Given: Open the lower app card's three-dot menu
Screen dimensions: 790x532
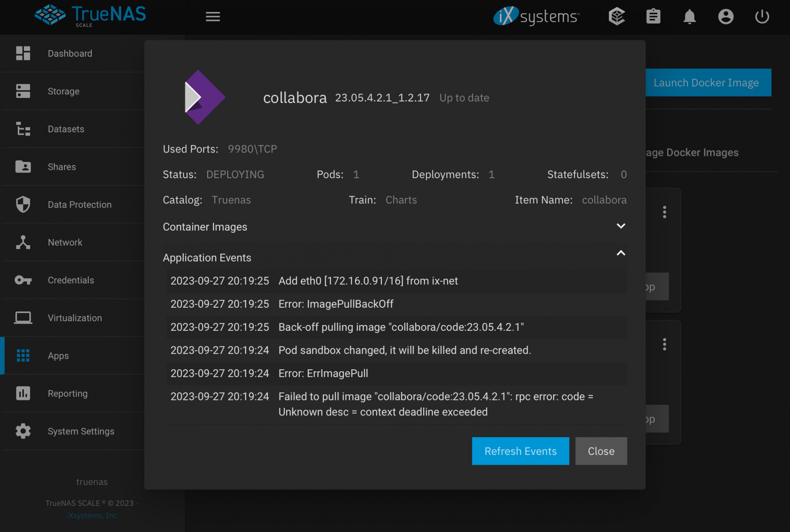Looking at the screenshot, I should point(664,344).
